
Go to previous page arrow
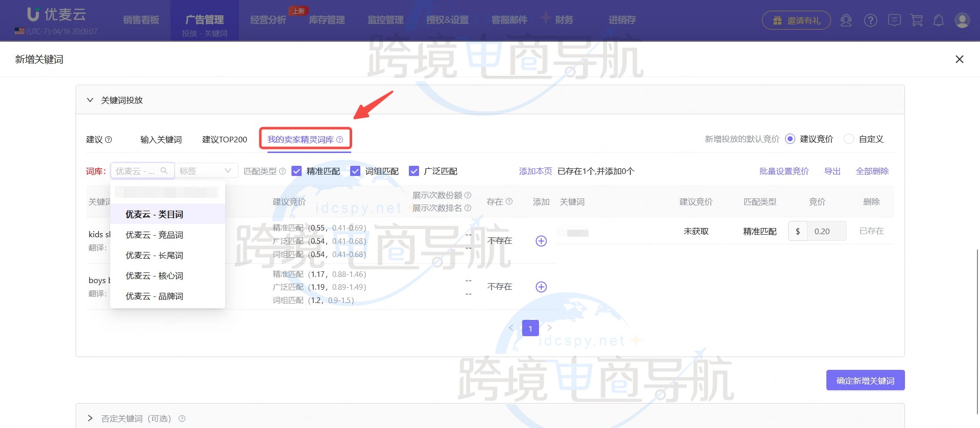tap(511, 328)
